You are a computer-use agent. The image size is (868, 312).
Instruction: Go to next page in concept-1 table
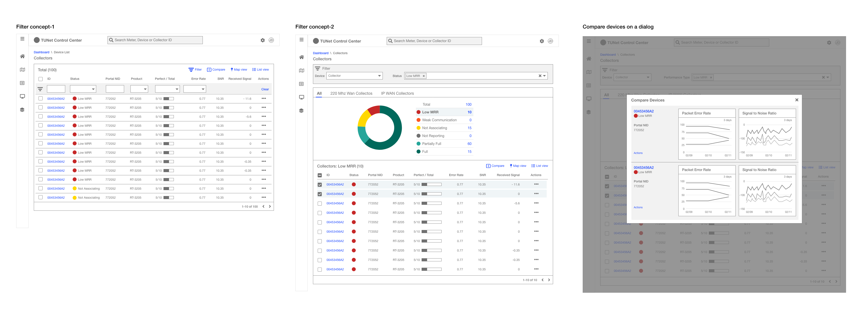tap(270, 206)
